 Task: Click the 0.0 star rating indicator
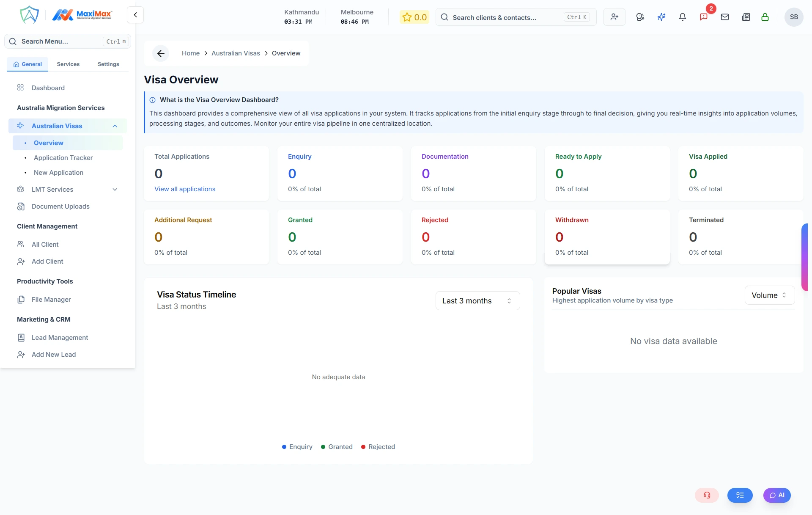pyautogui.click(x=414, y=17)
